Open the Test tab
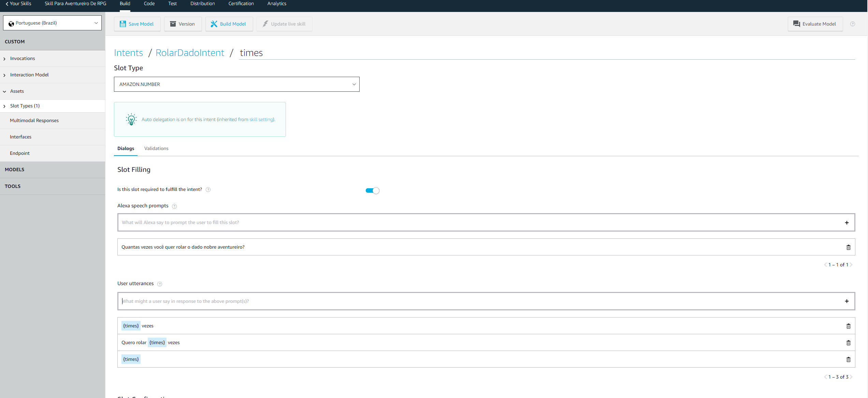Viewport: 868px width, 398px height. click(172, 4)
